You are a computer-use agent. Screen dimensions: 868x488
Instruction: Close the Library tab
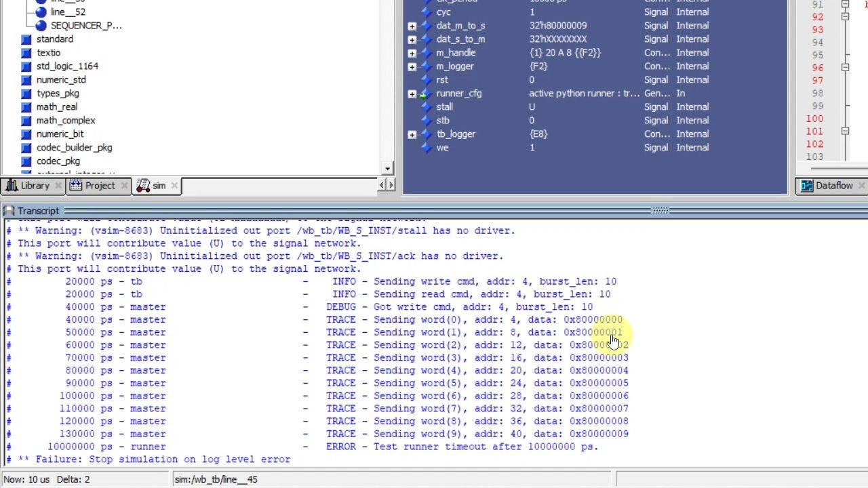tap(58, 186)
